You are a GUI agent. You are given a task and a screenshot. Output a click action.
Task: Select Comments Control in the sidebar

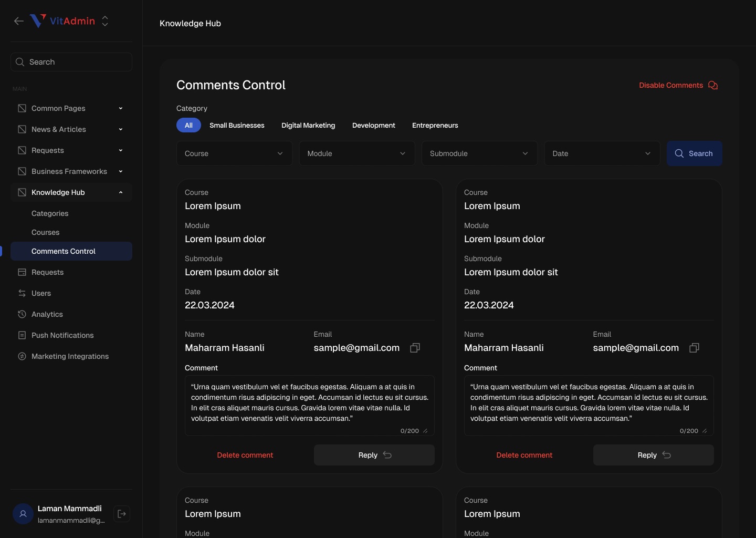(71, 251)
